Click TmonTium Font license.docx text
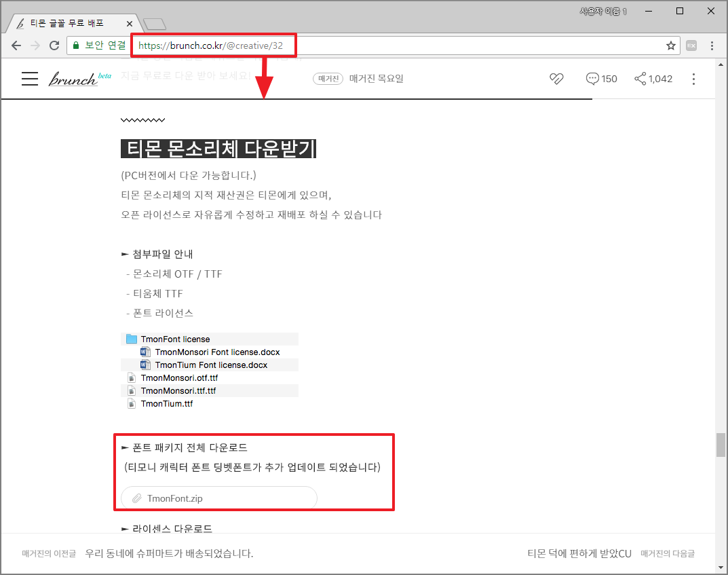Screen dimensions: 728x575 (x=211, y=365)
